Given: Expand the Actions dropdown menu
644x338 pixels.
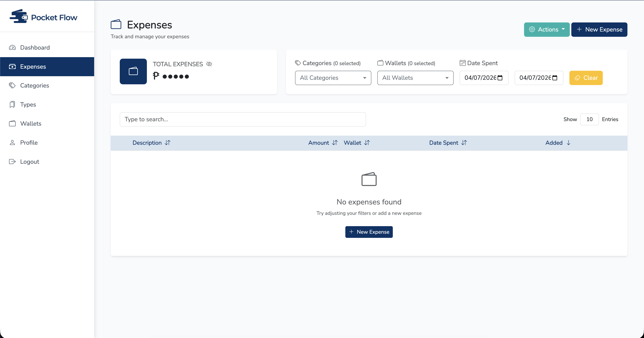Looking at the screenshot, I should 546,30.
